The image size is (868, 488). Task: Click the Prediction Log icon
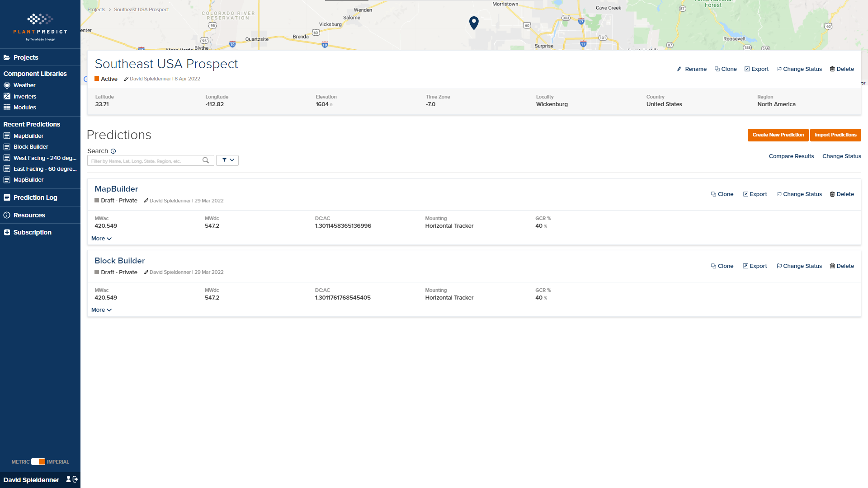click(x=7, y=197)
